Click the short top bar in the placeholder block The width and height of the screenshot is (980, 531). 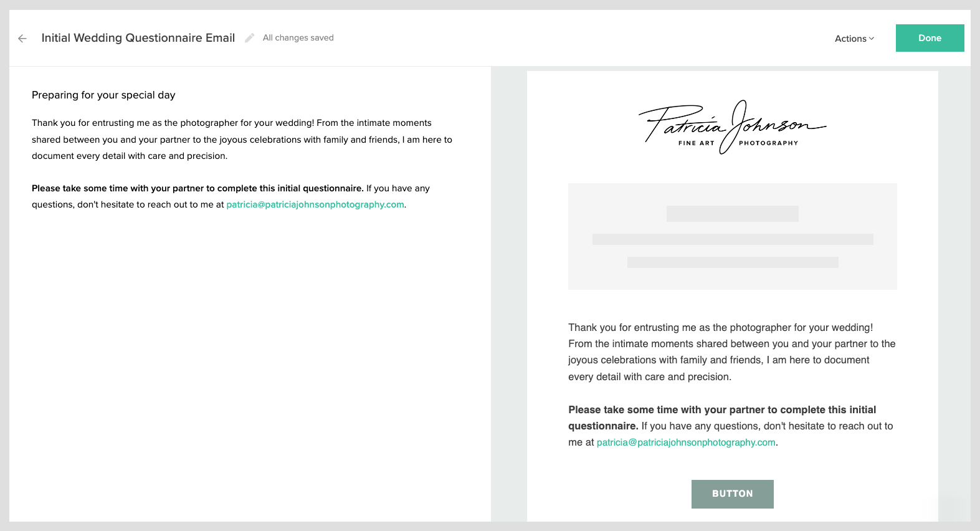(732, 214)
